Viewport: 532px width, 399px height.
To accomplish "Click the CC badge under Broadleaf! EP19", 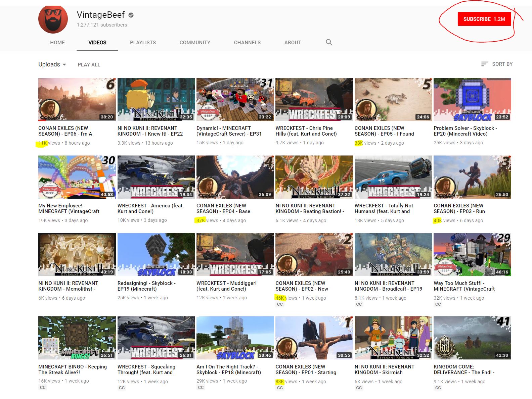I will click(359, 304).
